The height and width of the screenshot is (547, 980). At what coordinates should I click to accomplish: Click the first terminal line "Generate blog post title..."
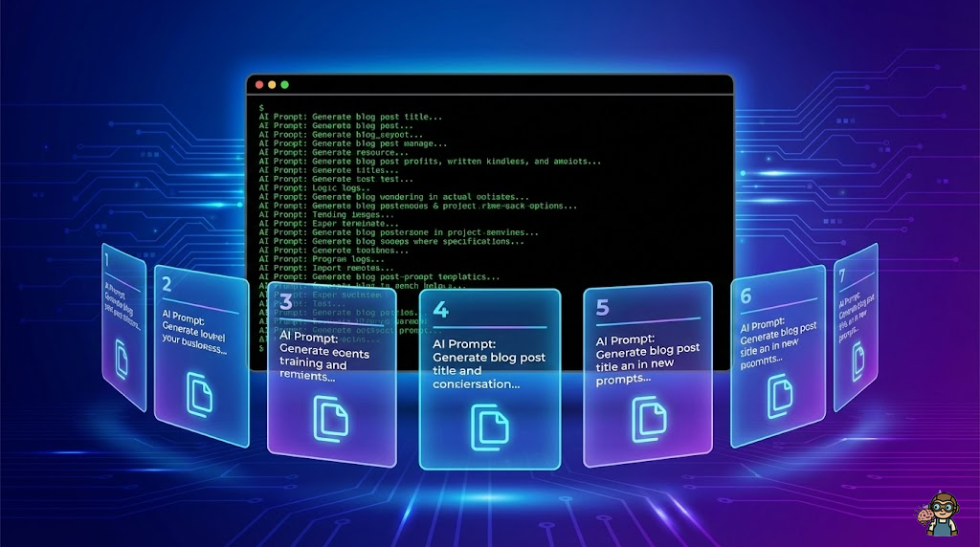[x=350, y=118]
